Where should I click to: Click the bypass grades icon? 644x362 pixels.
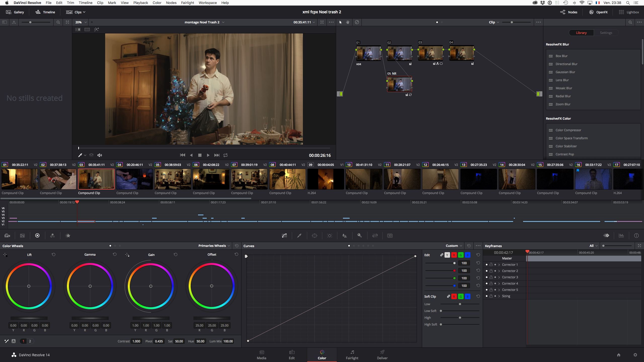coord(357,22)
